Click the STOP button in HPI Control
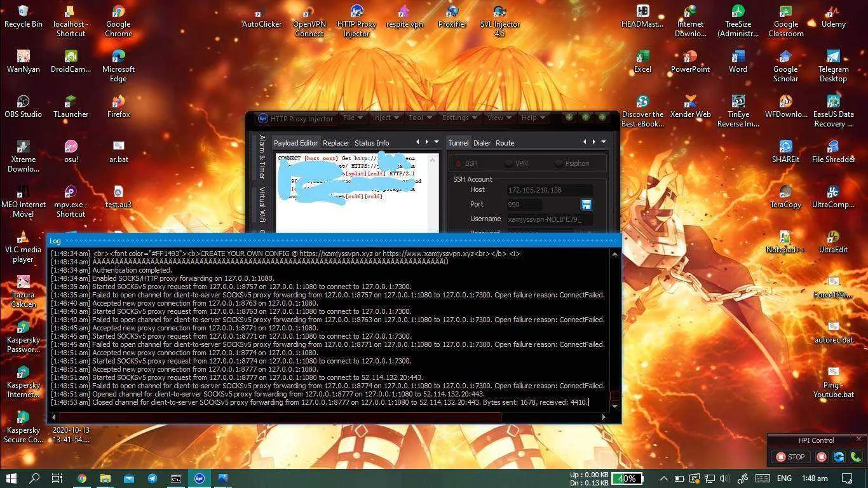The height and width of the screenshot is (488, 868). 790,457
